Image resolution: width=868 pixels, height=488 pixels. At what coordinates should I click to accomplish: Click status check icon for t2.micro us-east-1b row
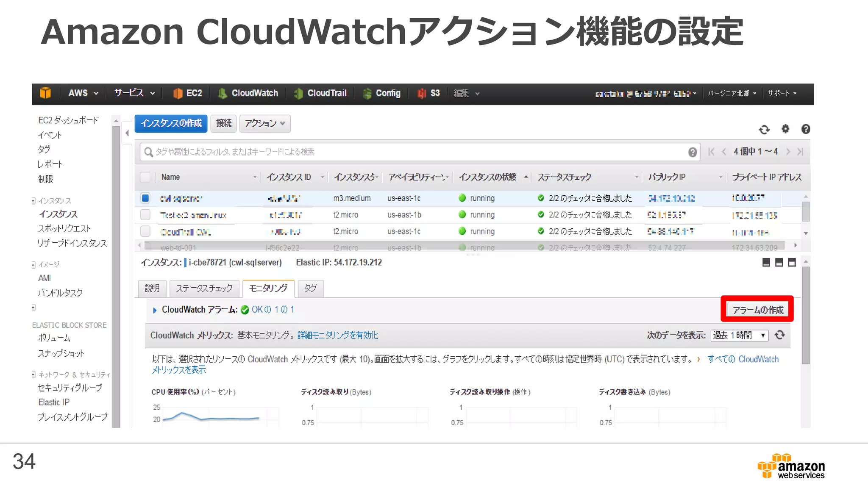click(x=541, y=215)
